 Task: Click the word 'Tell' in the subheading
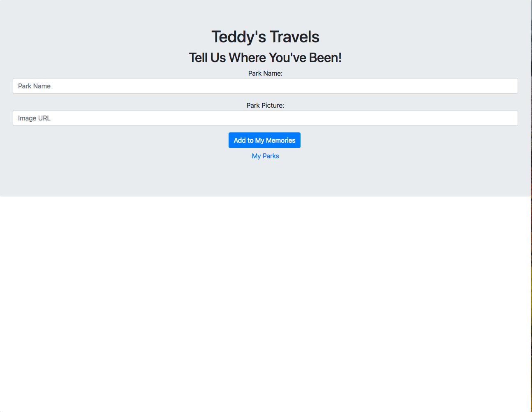pyautogui.click(x=198, y=58)
